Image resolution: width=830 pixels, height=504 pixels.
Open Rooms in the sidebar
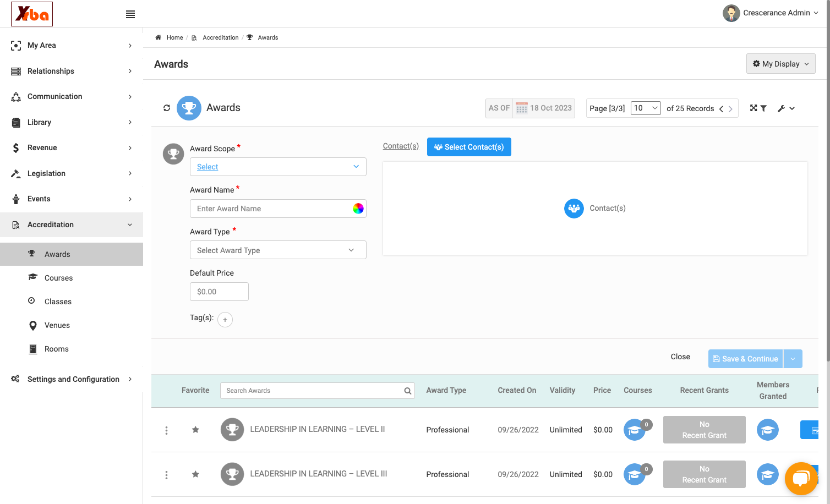click(x=57, y=349)
